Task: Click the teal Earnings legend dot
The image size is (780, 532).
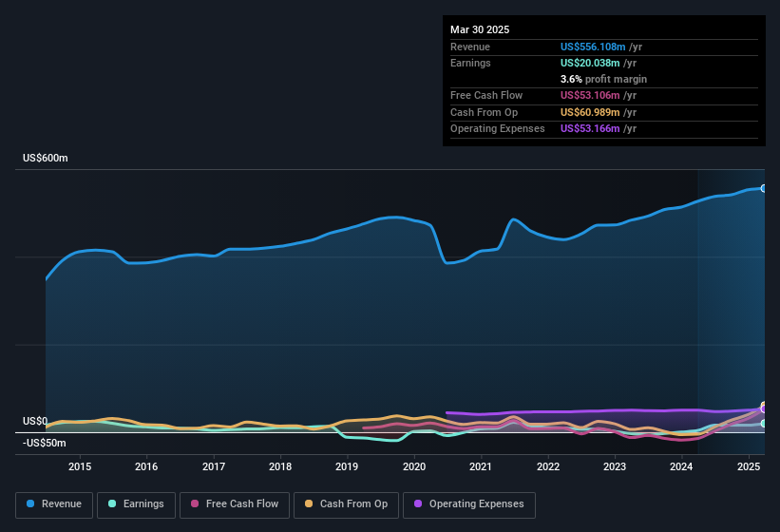Action: point(112,503)
